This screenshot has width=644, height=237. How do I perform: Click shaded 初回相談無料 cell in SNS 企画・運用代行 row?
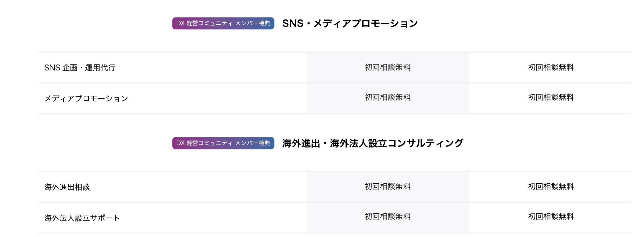point(388,67)
